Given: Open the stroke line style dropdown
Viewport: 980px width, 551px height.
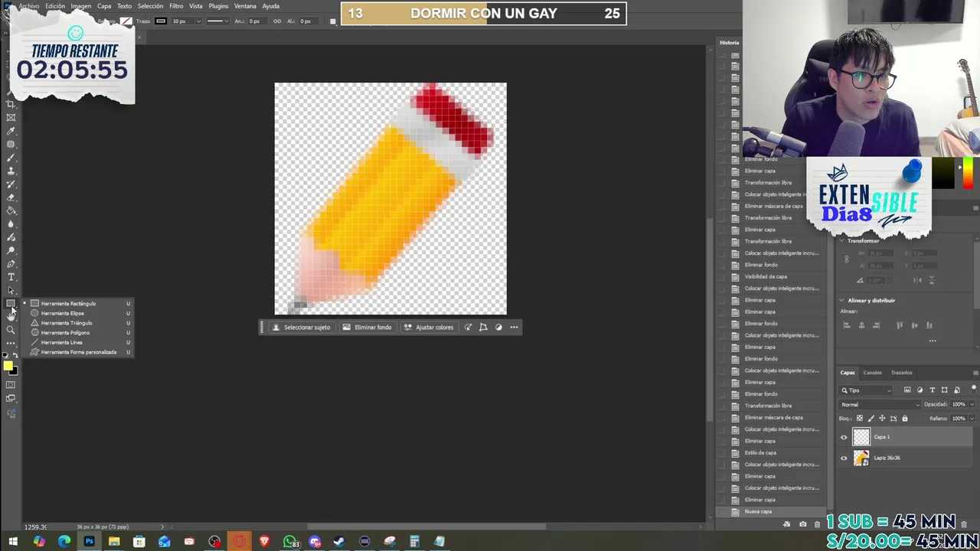Looking at the screenshot, I should tap(217, 21).
